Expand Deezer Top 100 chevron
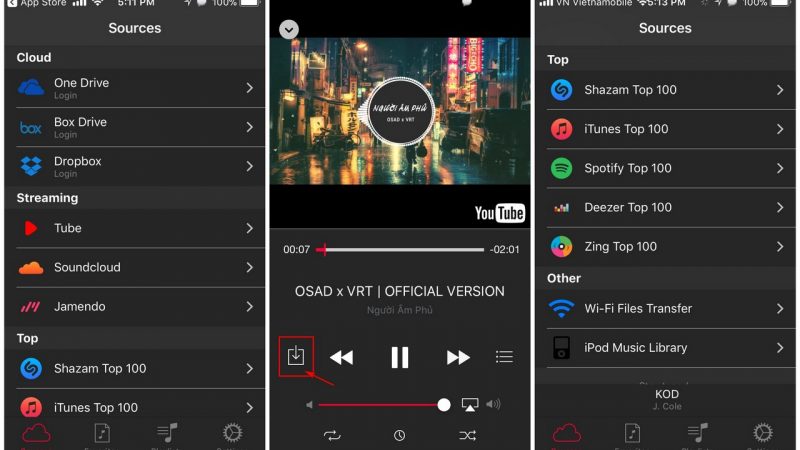The image size is (800, 450). click(x=780, y=208)
